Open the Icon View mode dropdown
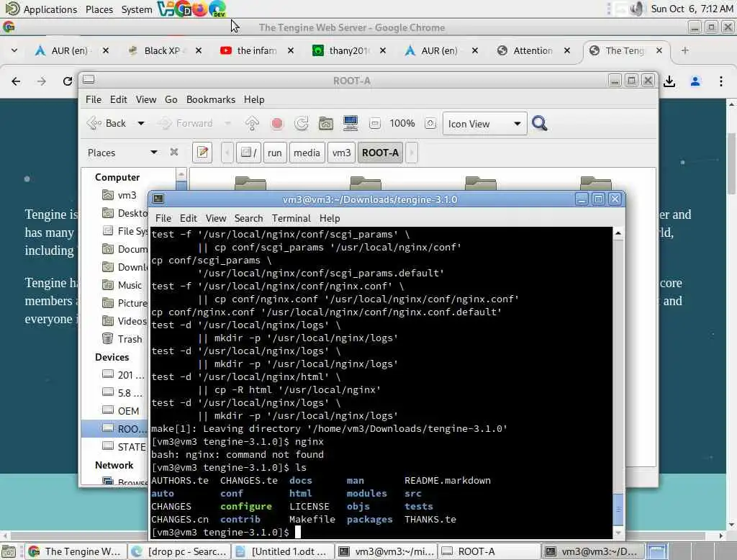Screen dimensions: 737x560 point(484,124)
